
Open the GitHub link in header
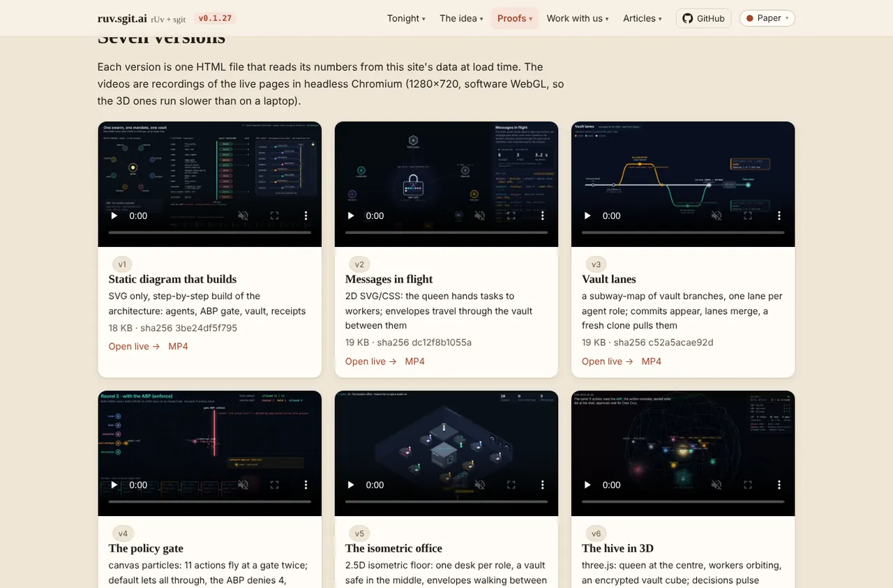tap(703, 18)
